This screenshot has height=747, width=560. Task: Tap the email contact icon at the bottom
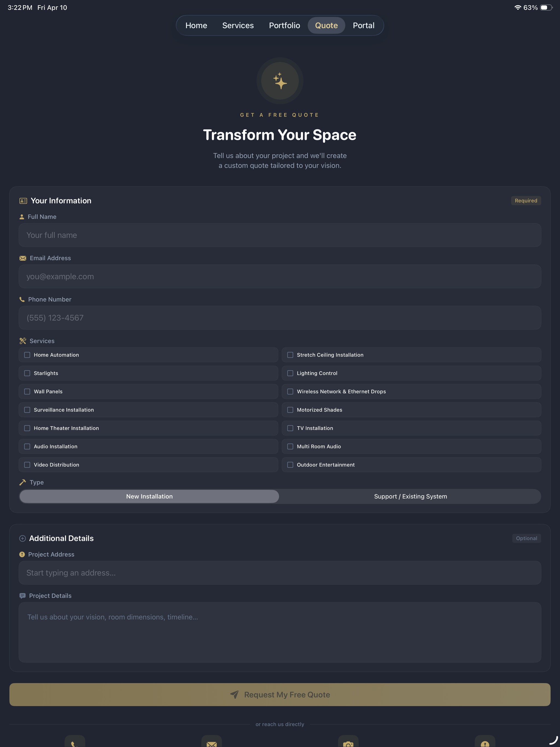(x=211, y=741)
